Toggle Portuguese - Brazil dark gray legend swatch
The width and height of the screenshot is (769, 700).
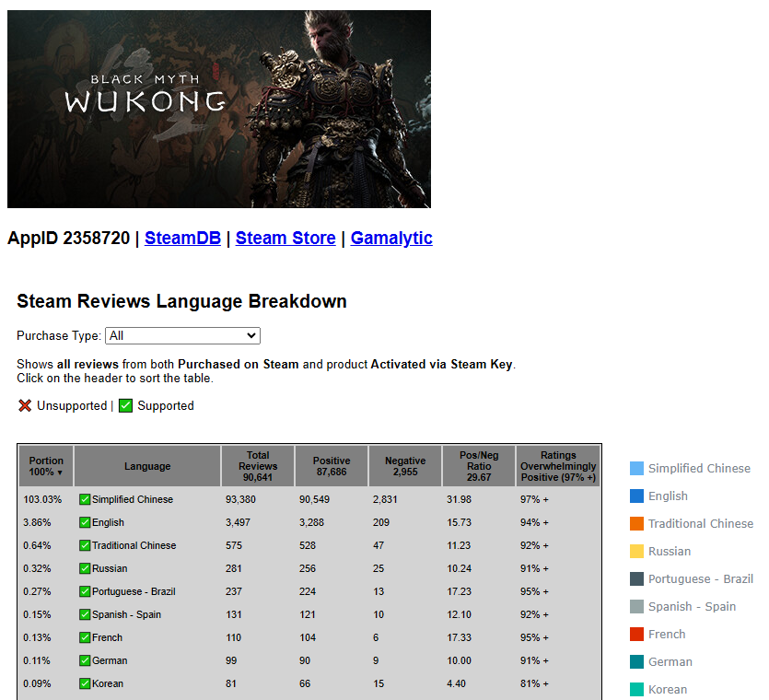[636, 578]
